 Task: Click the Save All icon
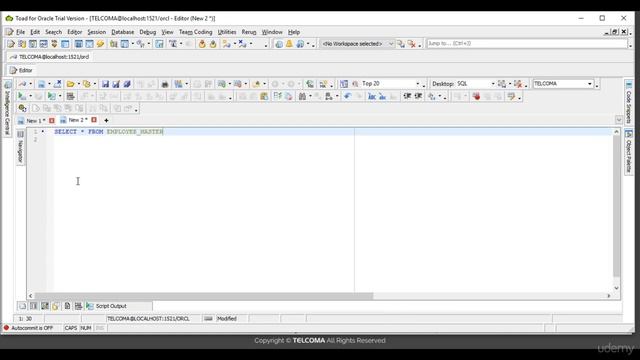tap(127, 84)
